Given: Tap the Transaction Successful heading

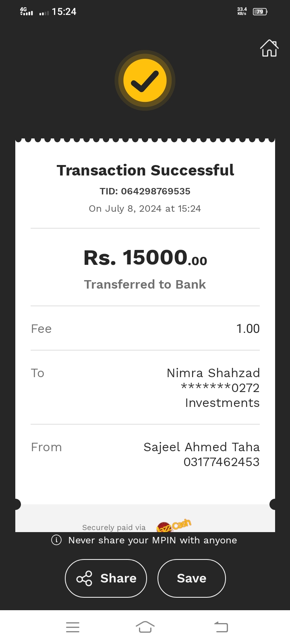Looking at the screenshot, I should click(x=145, y=170).
